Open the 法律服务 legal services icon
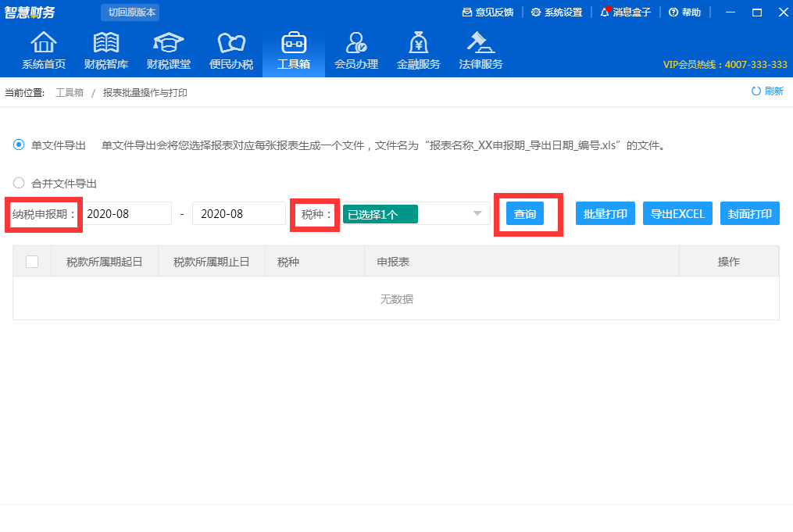Screen dimensions: 793x532 [x=479, y=48]
